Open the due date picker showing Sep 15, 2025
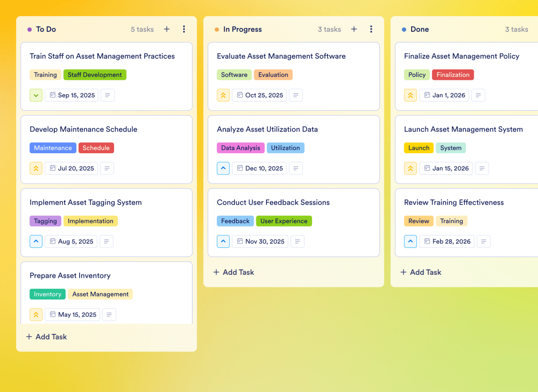The width and height of the screenshot is (538, 392). [x=71, y=95]
